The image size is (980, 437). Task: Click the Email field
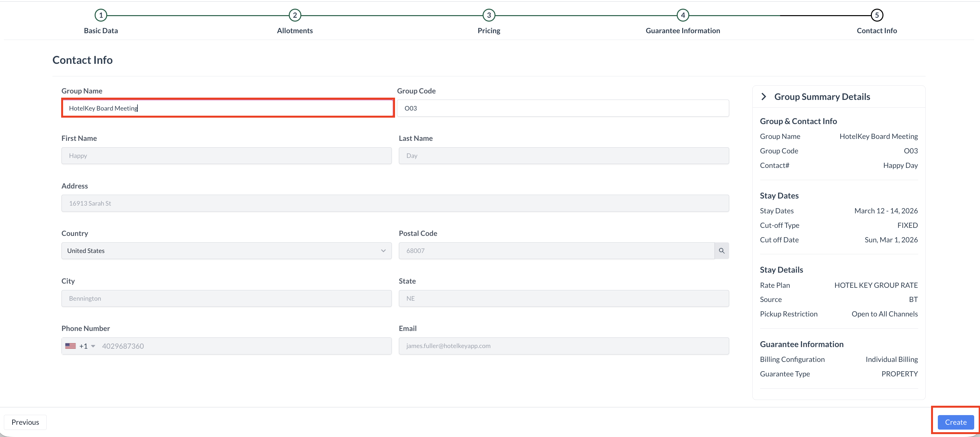click(564, 346)
